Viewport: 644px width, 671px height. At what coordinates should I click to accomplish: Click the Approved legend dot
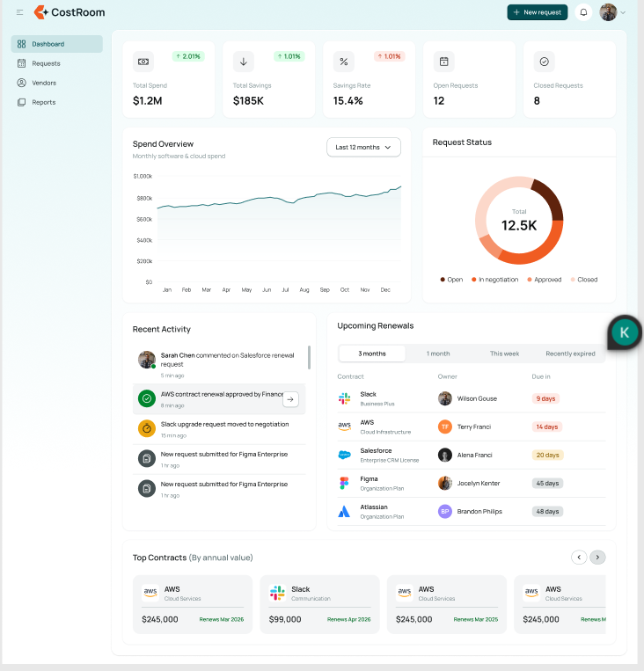[530, 280]
